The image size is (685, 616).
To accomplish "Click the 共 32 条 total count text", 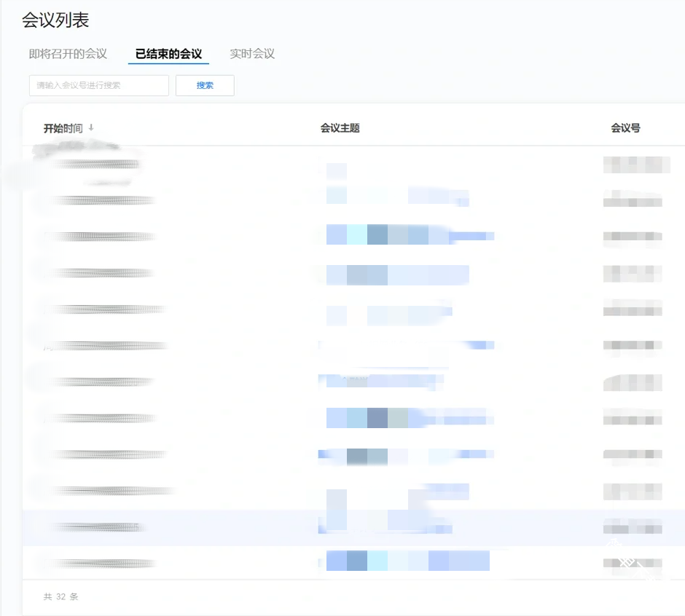I will pos(61,596).
